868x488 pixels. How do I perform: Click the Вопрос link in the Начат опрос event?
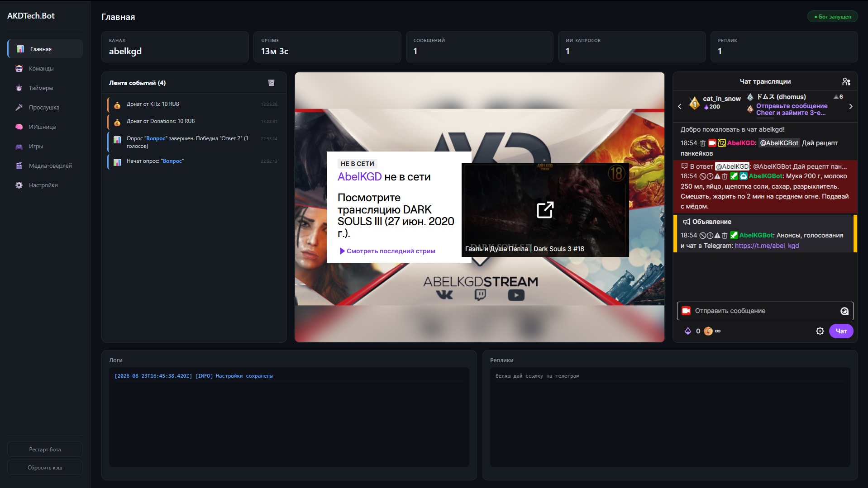coord(172,161)
